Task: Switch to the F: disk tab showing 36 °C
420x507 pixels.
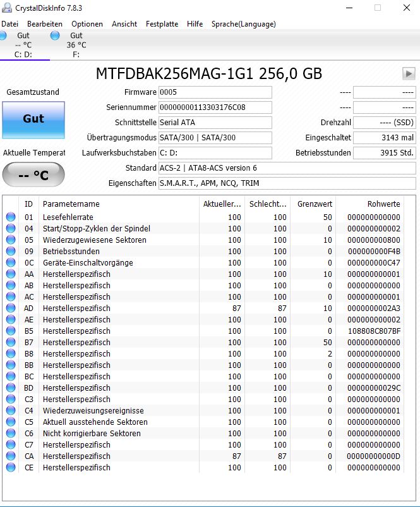Action: pyautogui.click(x=76, y=45)
